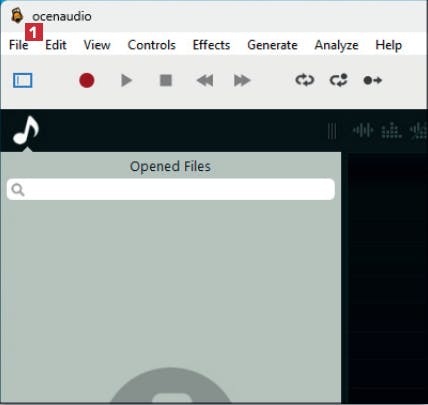Screen dimensions: 428x405
Task: Click the Fast Forward double-arrow button
Action: click(x=242, y=80)
